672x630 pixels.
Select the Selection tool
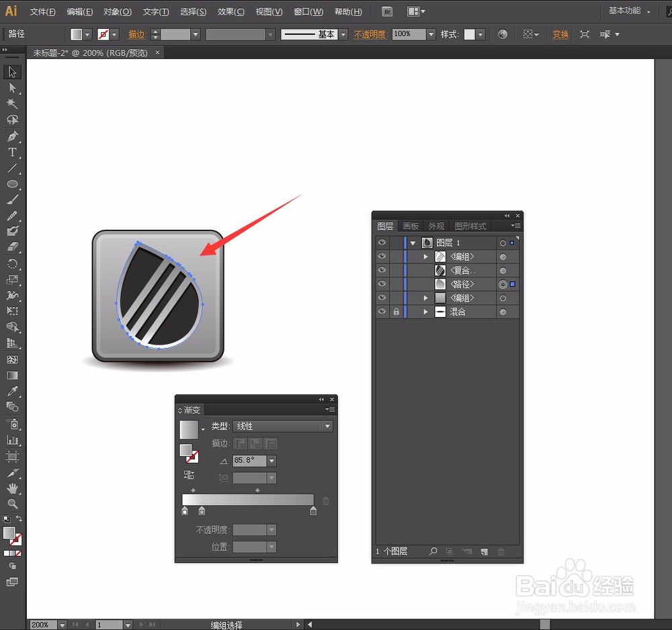coord(12,72)
